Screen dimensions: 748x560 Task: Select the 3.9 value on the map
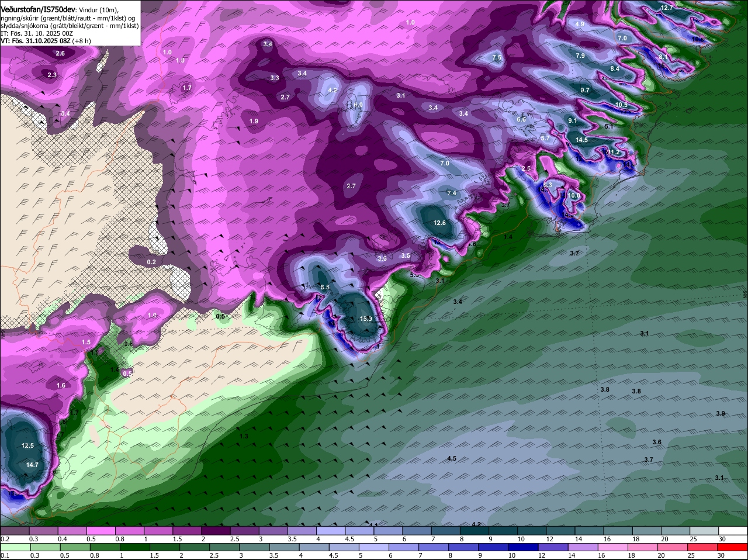pos(721,413)
